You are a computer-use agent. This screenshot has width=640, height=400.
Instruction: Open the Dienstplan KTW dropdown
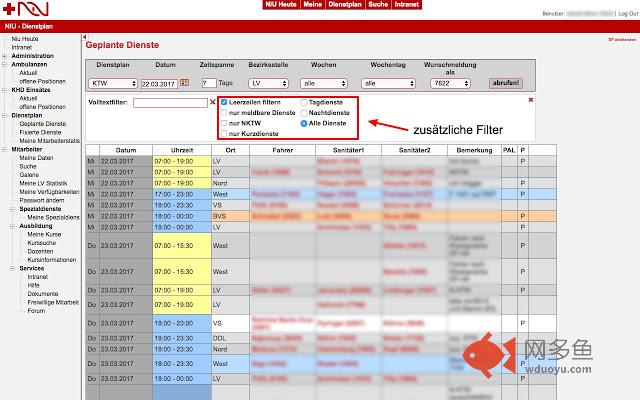(112, 83)
